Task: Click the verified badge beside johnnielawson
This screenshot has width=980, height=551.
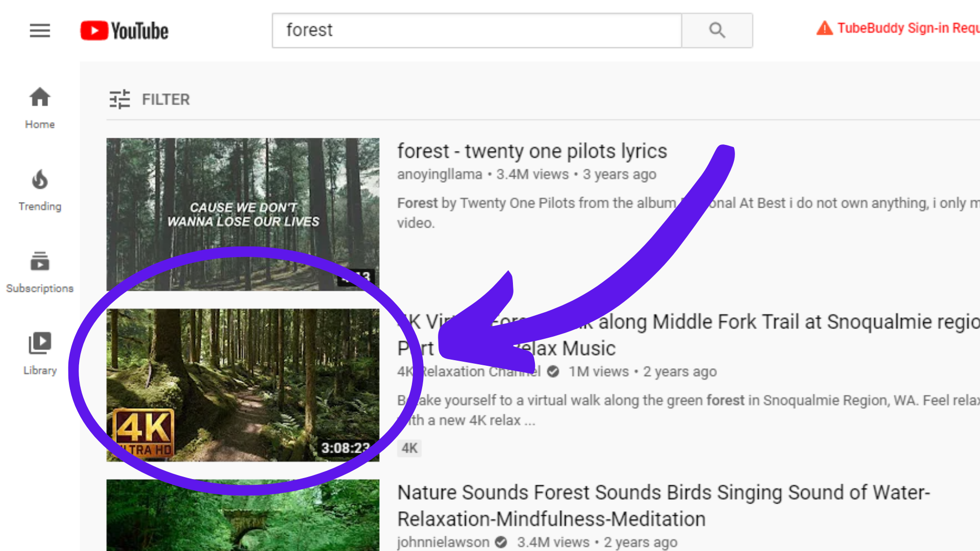Action: pos(501,542)
